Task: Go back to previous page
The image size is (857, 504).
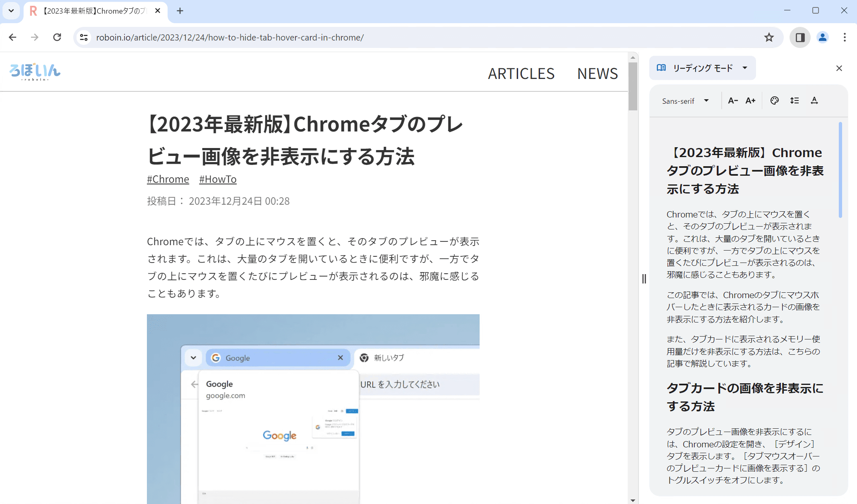Action: [12, 38]
